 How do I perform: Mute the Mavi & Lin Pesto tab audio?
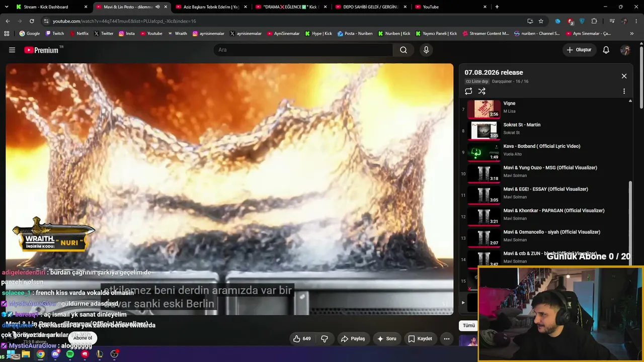pyautogui.click(x=157, y=7)
